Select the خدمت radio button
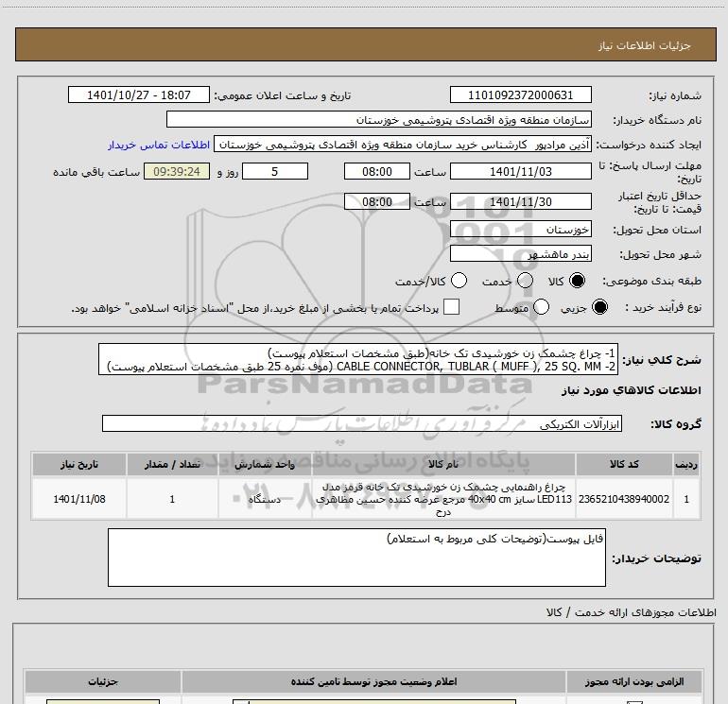This screenshot has height=704, width=728. click(525, 281)
